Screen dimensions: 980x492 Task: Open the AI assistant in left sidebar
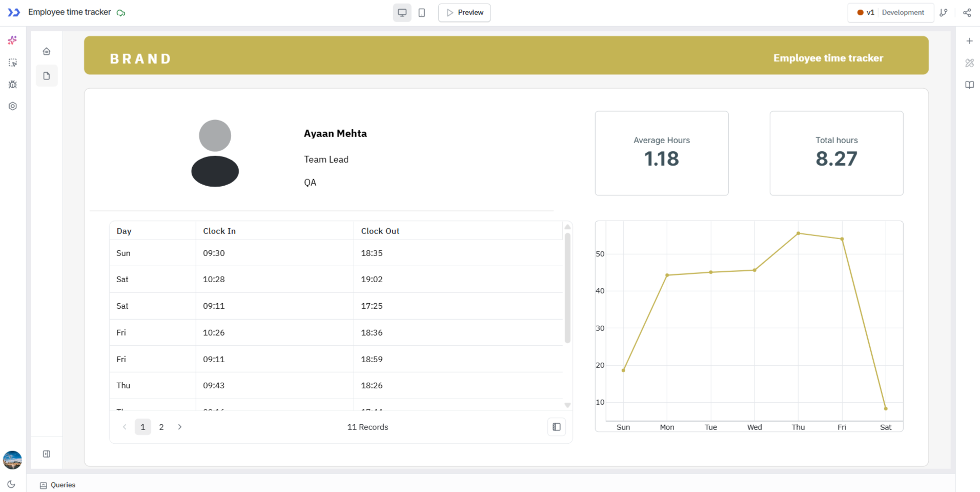(x=12, y=41)
